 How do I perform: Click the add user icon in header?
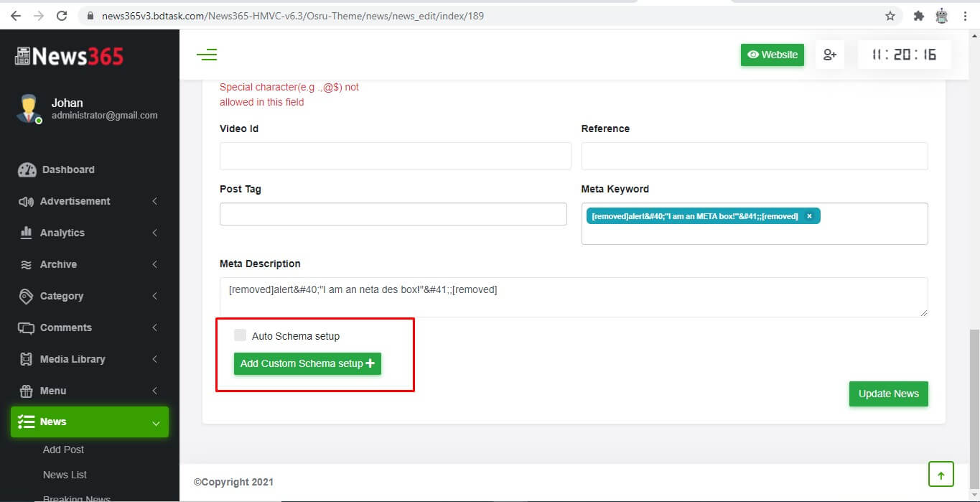(829, 55)
